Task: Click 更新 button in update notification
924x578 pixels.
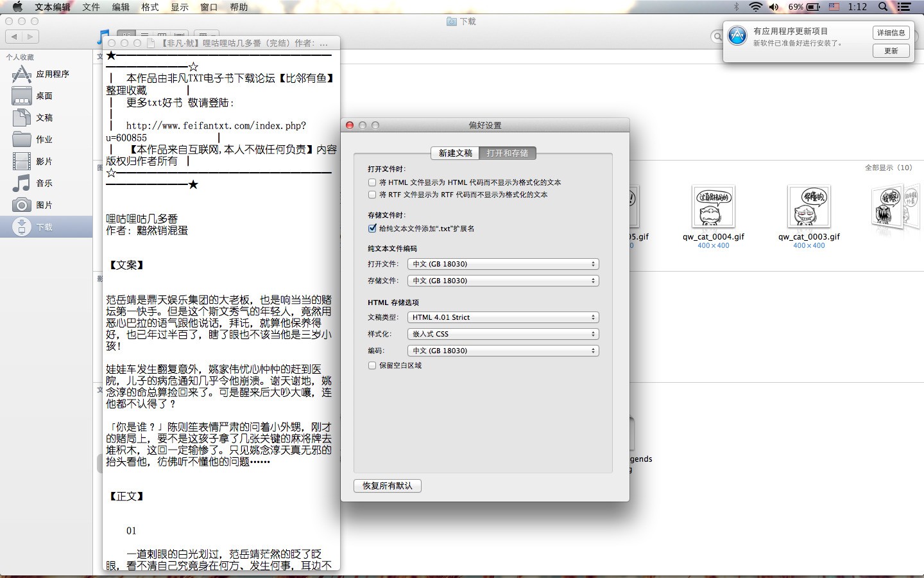Action: pos(891,51)
